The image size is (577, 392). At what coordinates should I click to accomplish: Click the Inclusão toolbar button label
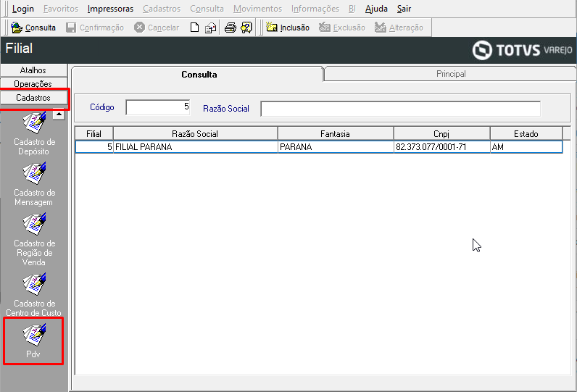pos(295,28)
